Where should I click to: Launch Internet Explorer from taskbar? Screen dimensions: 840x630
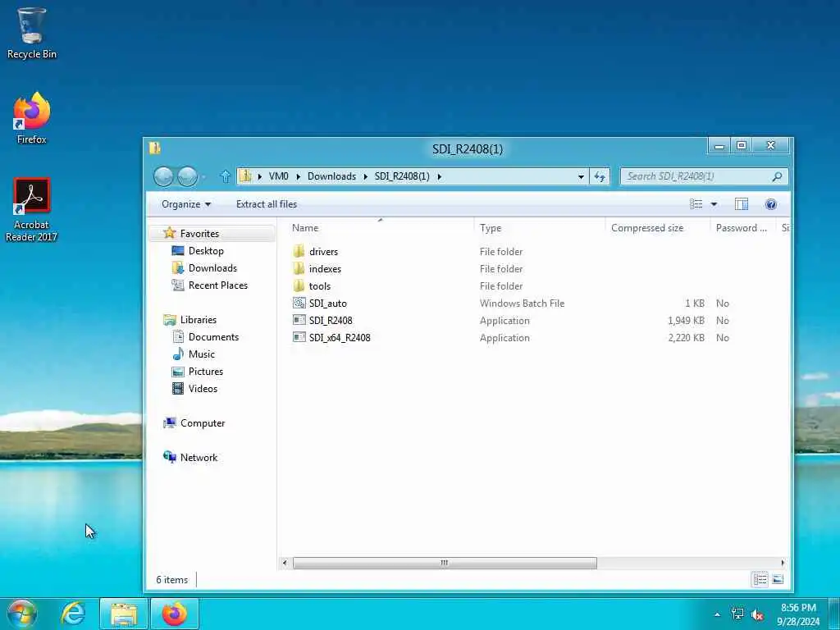tap(73, 614)
